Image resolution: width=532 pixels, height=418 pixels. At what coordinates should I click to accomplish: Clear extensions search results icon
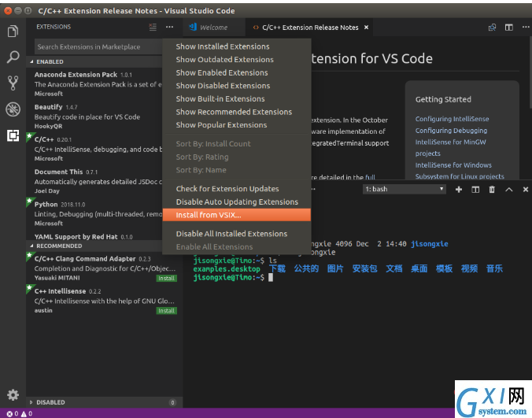(153, 27)
